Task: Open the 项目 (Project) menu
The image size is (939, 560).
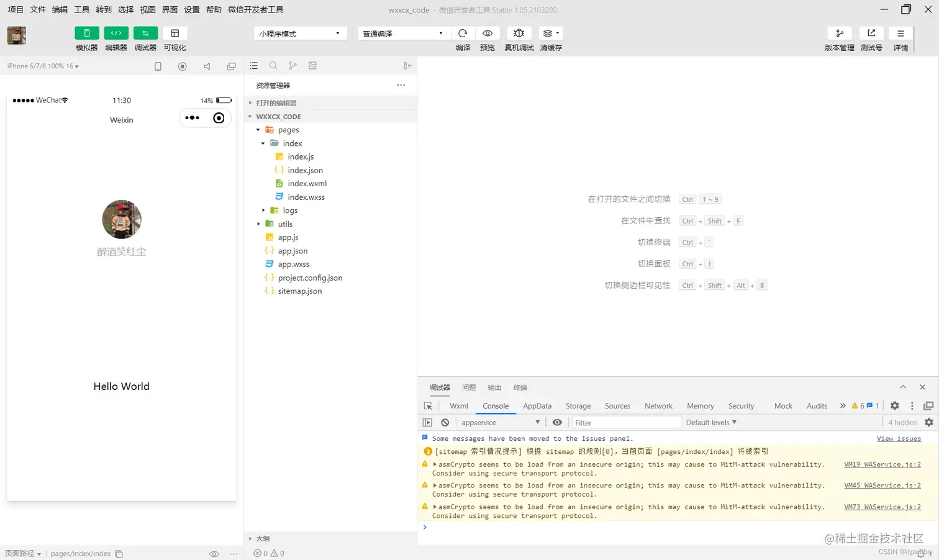Action: pyautogui.click(x=16, y=9)
